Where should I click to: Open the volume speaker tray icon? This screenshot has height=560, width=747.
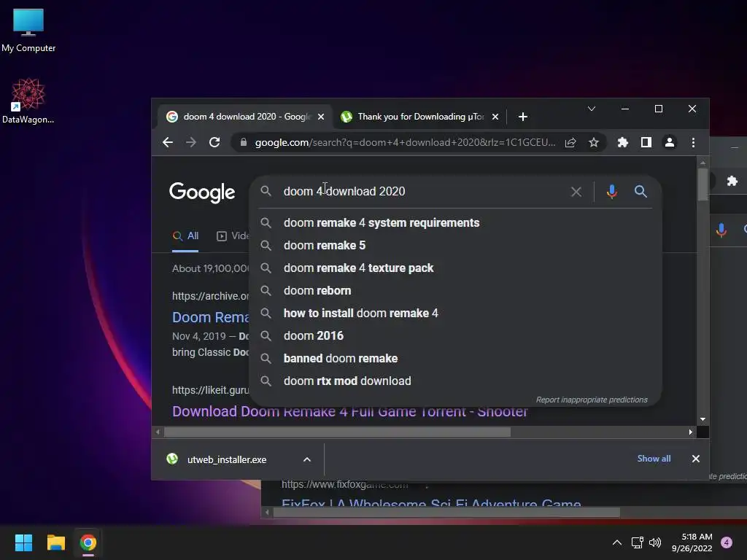click(x=655, y=542)
